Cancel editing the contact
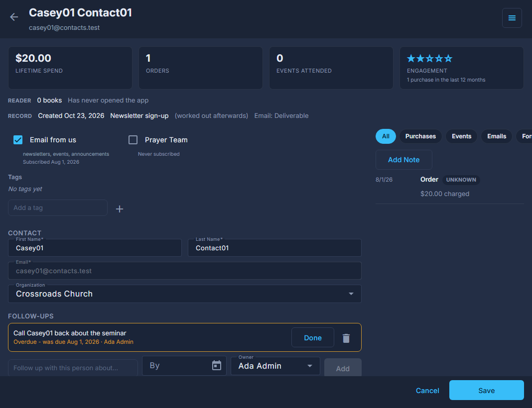 coord(427,391)
